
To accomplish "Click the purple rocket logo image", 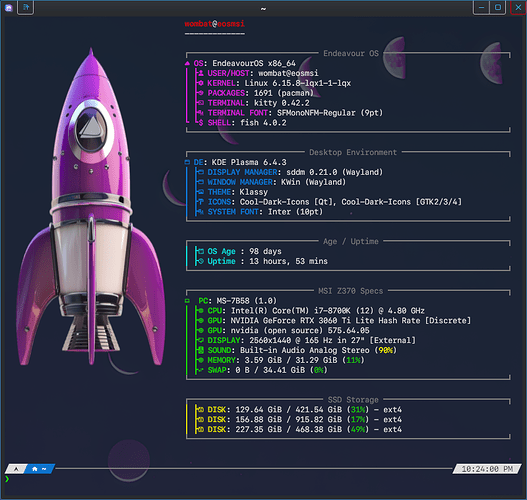I will [x=91, y=207].
